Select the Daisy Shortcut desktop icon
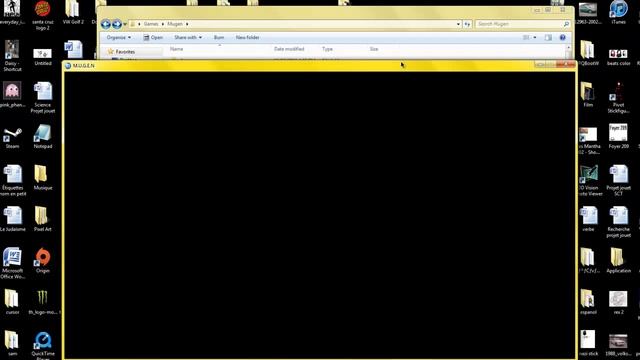 click(12, 56)
